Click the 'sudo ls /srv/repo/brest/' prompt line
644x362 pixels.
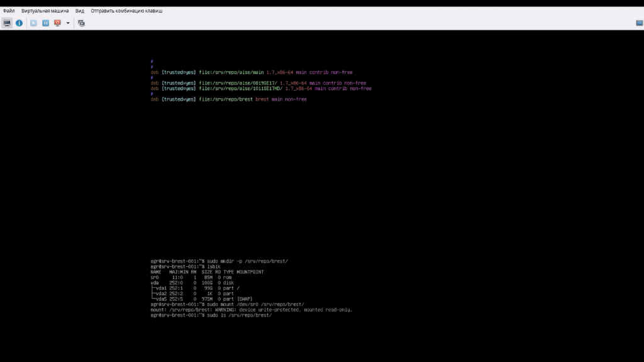pyautogui.click(x=211, y=315)
